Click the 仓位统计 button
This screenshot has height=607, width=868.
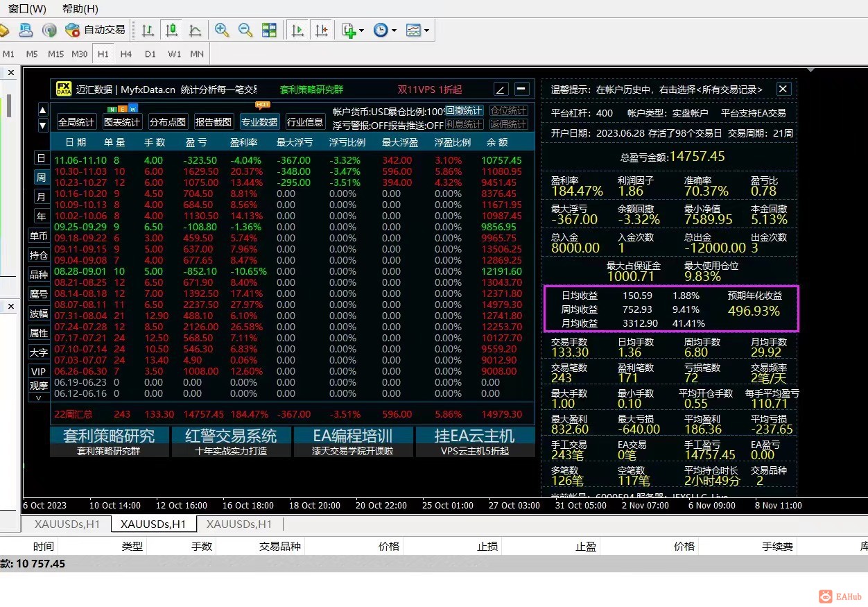(508, 110)
